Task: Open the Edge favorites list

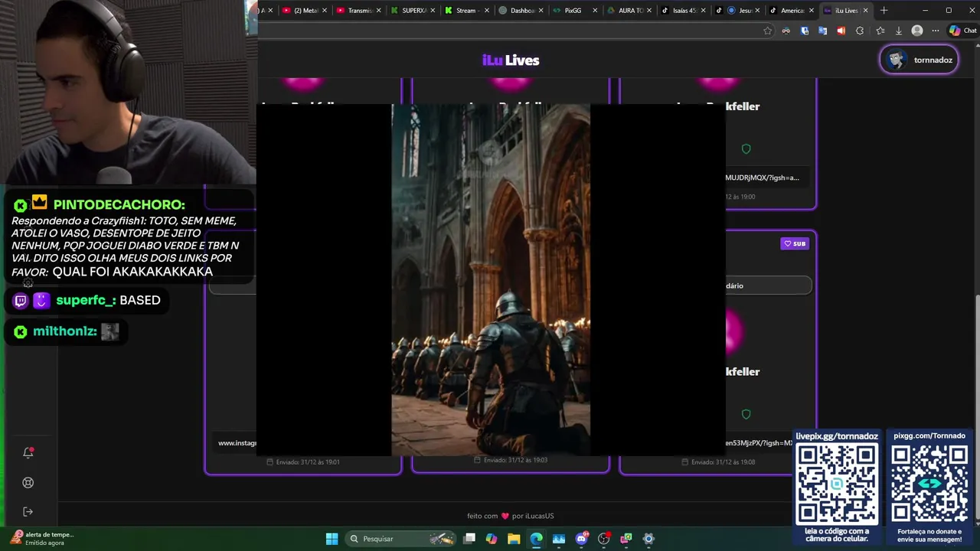Action: 880,31
